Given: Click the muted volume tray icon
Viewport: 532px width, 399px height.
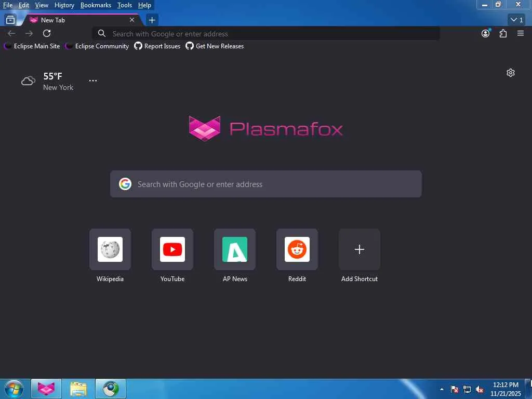Looking at the screenshot, I should point(480,389).
